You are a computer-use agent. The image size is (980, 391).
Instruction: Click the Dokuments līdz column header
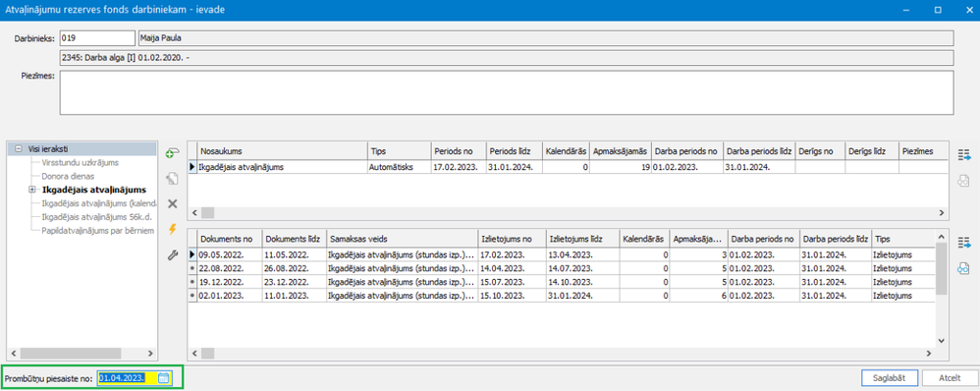point(294,239)
